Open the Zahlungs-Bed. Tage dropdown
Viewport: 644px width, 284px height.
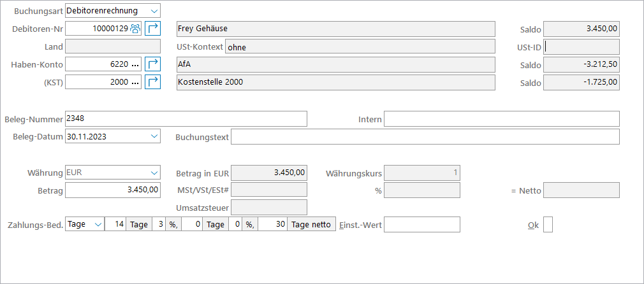(98, 225)
